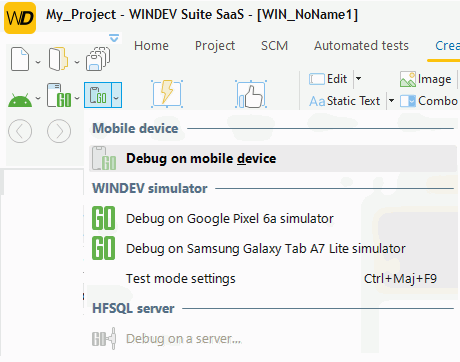Click the server GO icon in HFSQL section
This screenshot has height=362, width=460.
[x=104, y=338]
